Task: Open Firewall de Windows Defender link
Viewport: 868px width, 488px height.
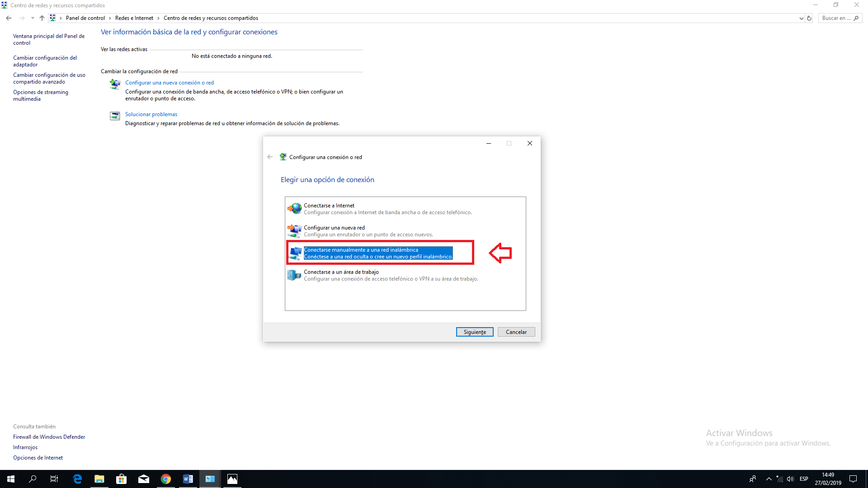Action: pyautogui.click(x=49, y=437)
